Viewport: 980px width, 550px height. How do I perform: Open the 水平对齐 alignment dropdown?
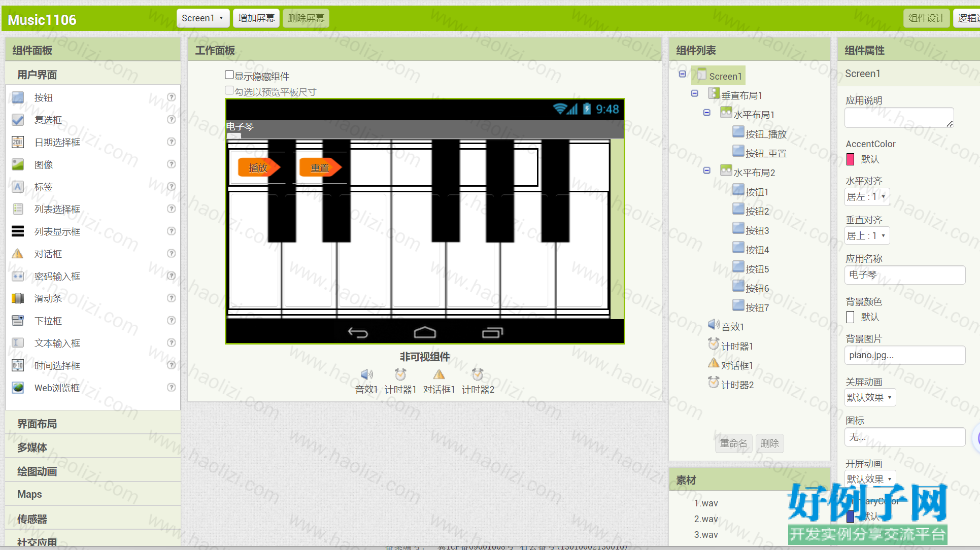(867, 196)
